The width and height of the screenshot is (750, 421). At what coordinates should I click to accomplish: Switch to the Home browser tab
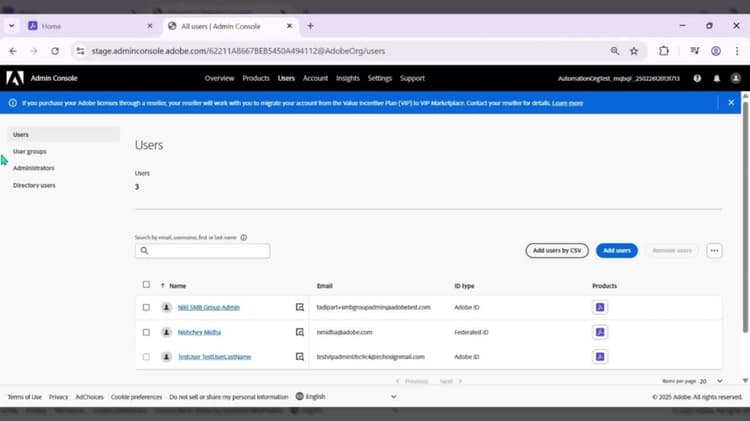pos(90,26)
